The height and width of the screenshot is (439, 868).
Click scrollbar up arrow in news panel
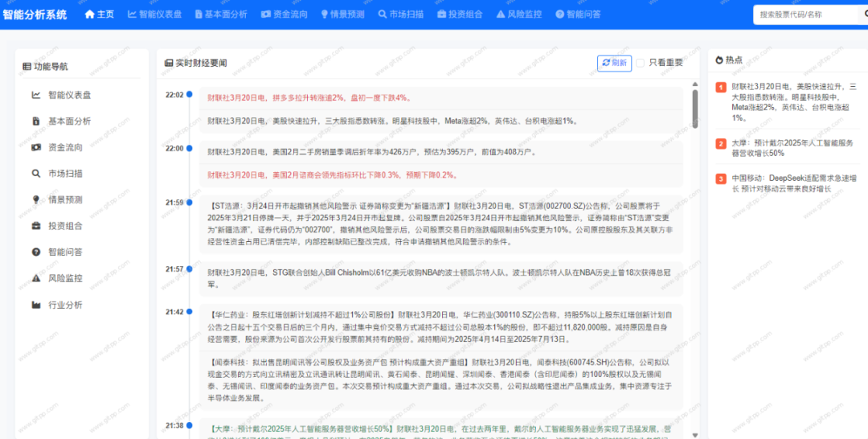(695, 84)
